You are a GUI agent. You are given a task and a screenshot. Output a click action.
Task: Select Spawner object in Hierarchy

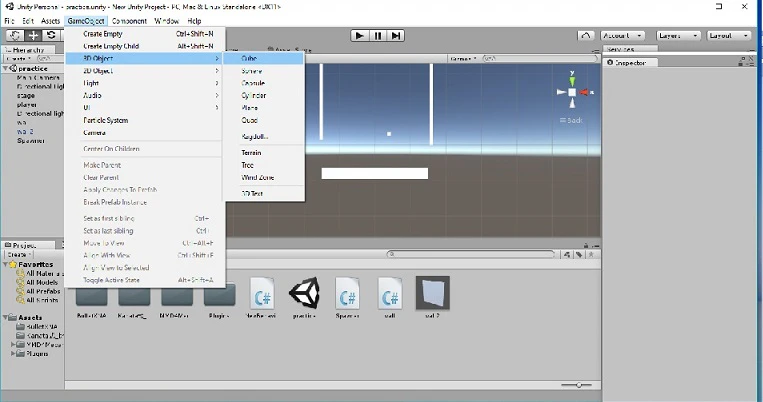pos(31,141)
